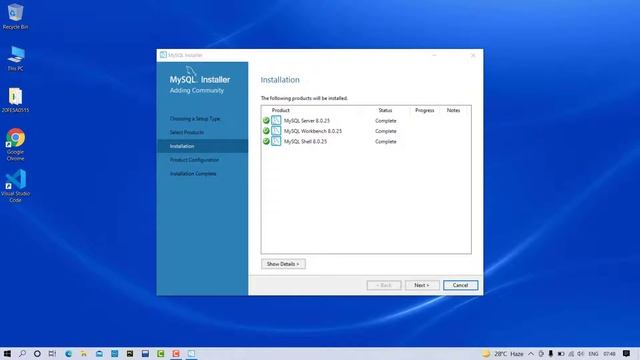Click the MySQL Installer title bar icon
The width and height of the screenshot is (640, 360).
point(163,55)
